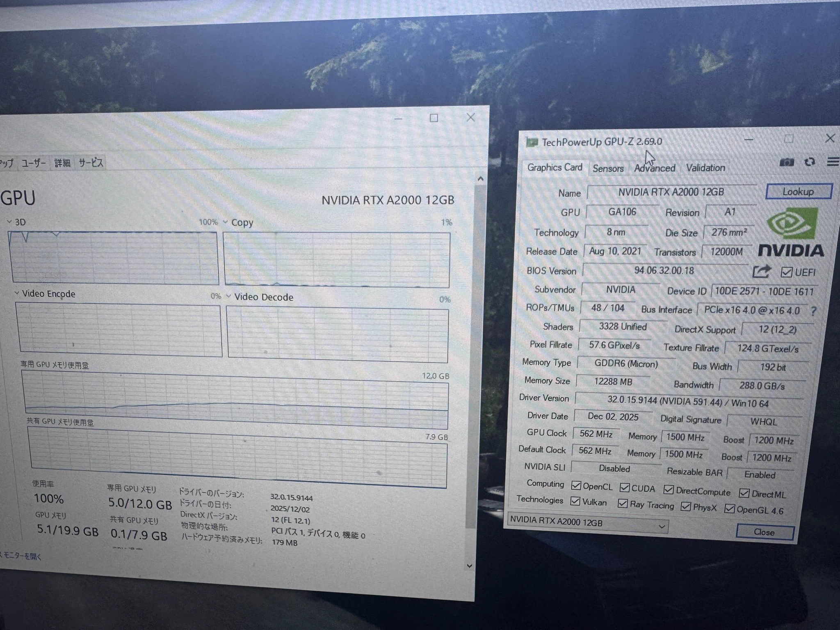The height and width of the screenshot is (630, 840).
Task: Toggle the DirectML checkbox
Action: click(744, 493)
